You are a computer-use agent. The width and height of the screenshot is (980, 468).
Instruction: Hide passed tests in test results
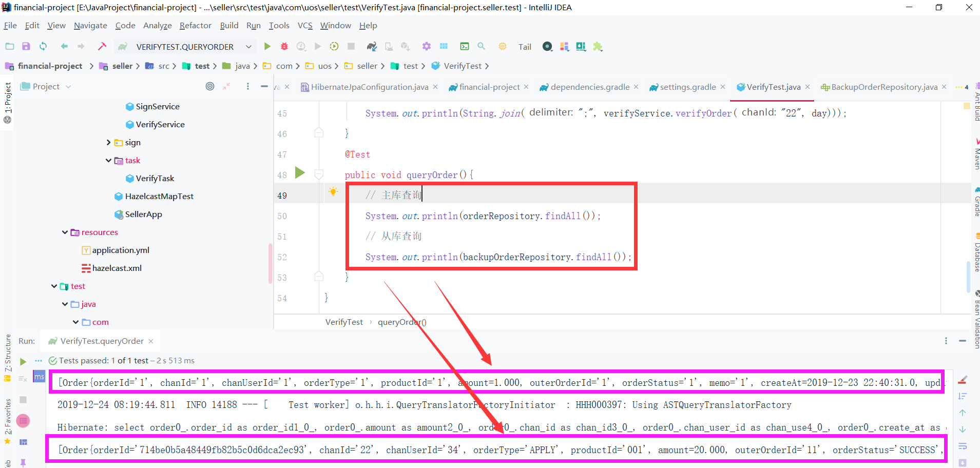pyautogui.click(x=23, y=379)
